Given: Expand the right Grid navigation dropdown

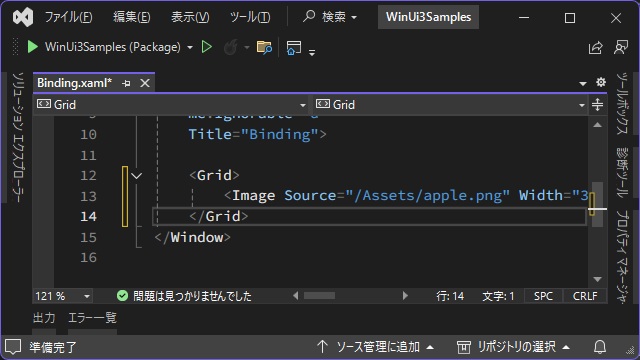Looking at the screenshot, I should [x=582, y=105].
